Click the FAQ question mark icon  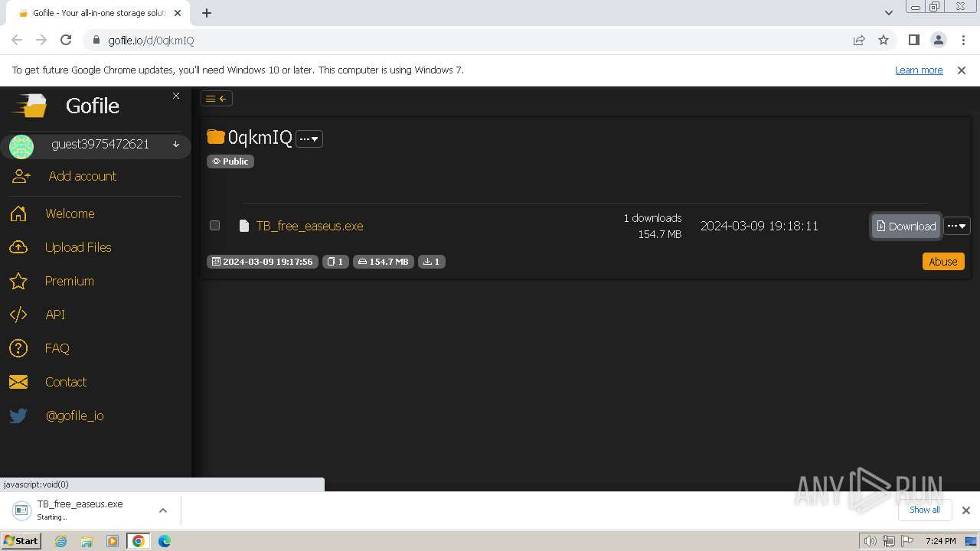18,348
